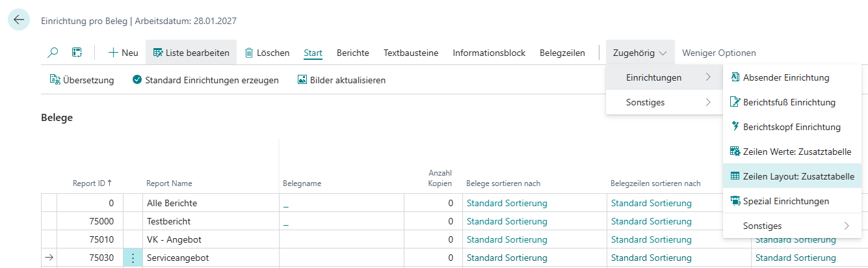This screenshot has width=868, height=268.
Task: Click Anzahl Kopien cell for Serviceangebot
Action: (x=433, y=258)
